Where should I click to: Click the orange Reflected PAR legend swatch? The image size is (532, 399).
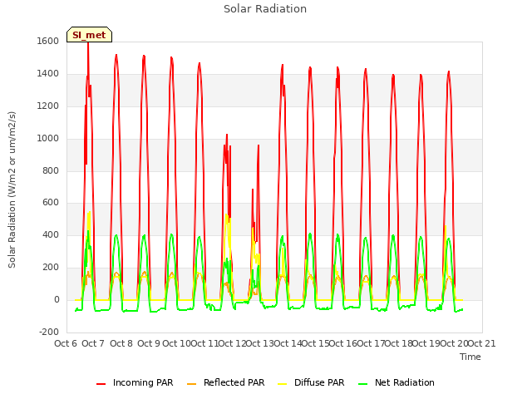tap(192, 384)
